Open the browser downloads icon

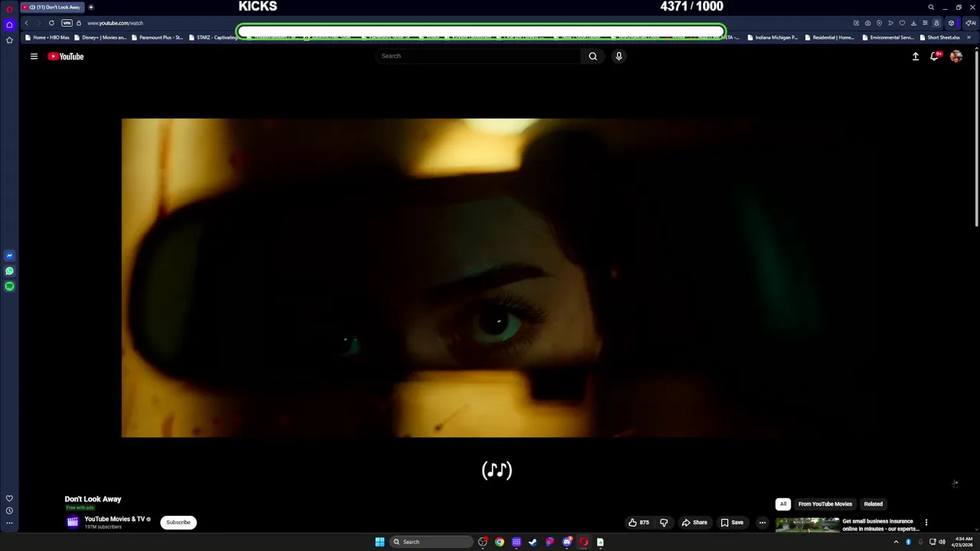(913, 23)
